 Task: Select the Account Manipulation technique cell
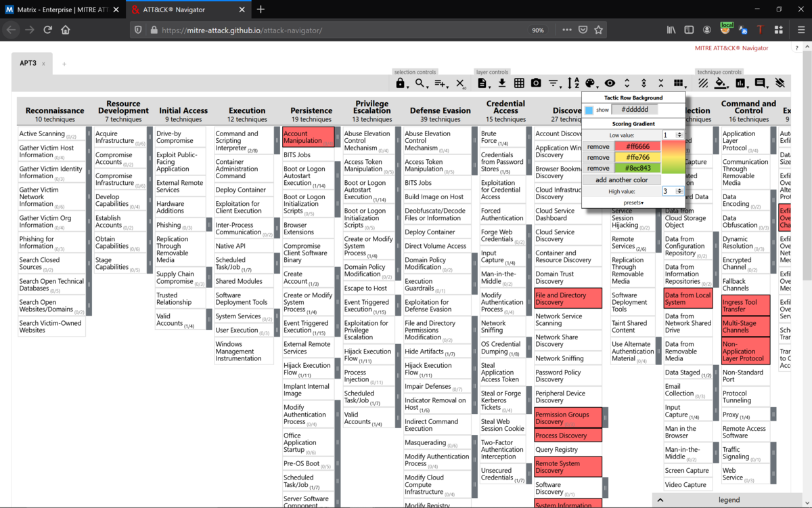pos(308,137)
